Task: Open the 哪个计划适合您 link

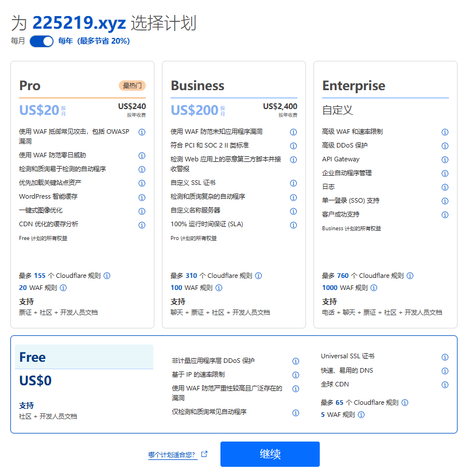Action: [x=172, y=455]
